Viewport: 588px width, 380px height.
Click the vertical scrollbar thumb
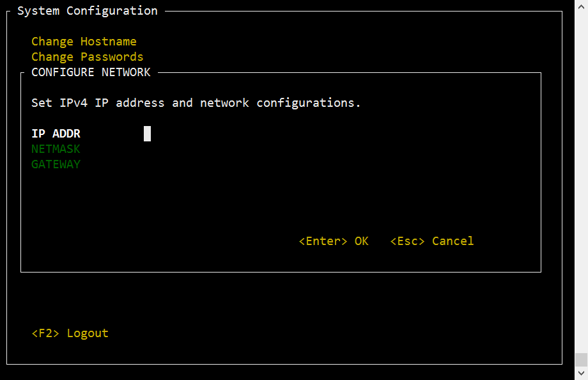(x=581, y=360)
